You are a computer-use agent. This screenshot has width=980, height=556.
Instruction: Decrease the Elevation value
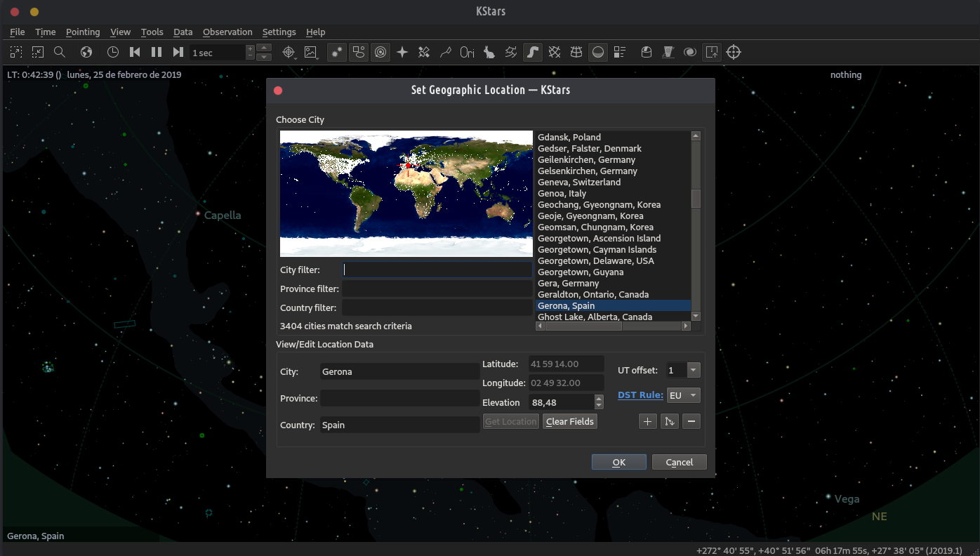tap(599, 406)
